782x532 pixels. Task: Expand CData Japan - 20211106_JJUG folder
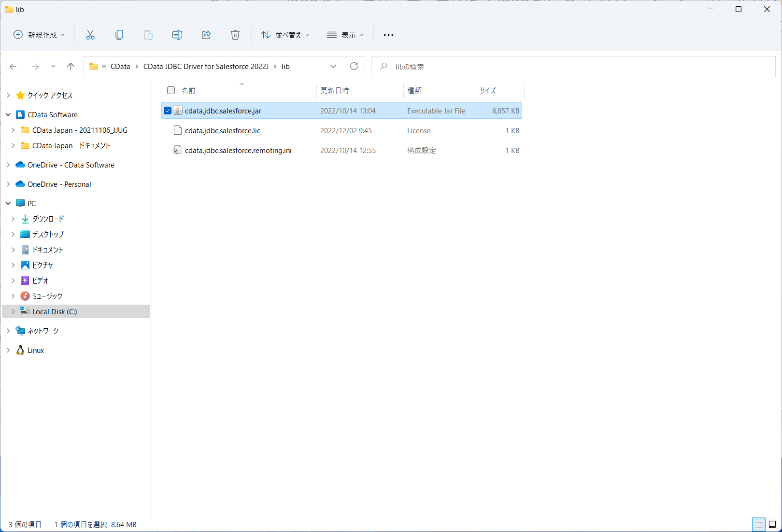click(x=13, y=130)
